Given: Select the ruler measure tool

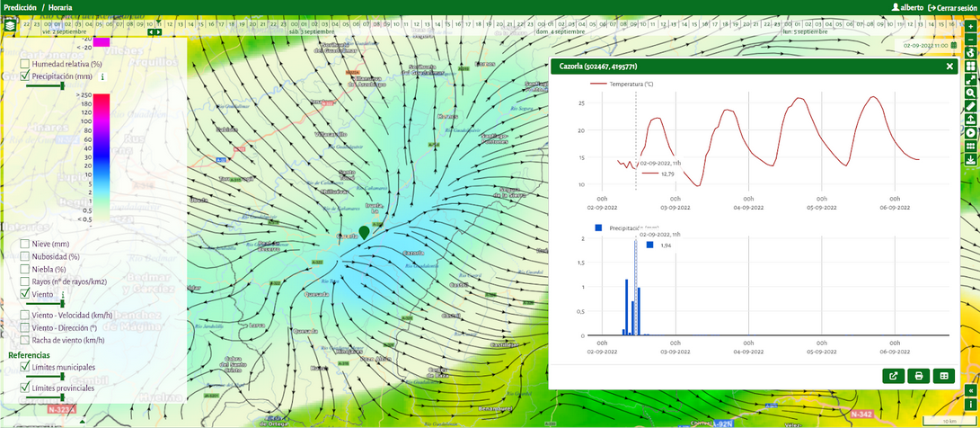Looking at the screenshot, I should click(971, 106).
